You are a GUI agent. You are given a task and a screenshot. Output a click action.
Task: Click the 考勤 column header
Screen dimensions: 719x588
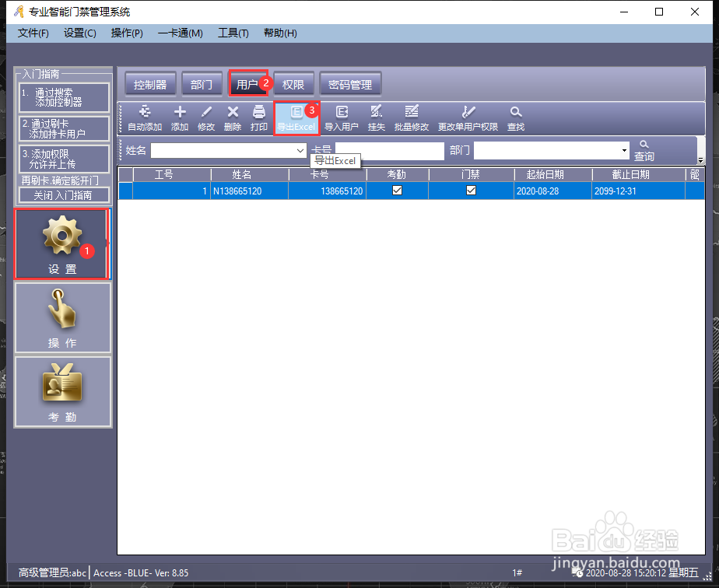tap(397, 175)
